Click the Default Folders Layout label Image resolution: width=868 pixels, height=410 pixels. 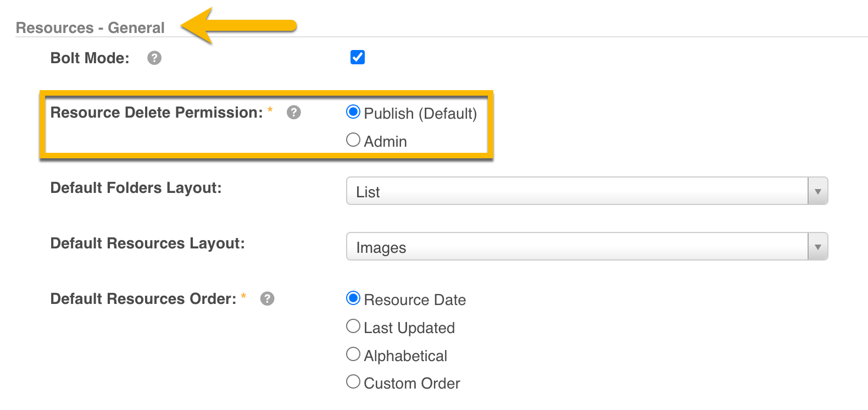[x=136, y=188]
